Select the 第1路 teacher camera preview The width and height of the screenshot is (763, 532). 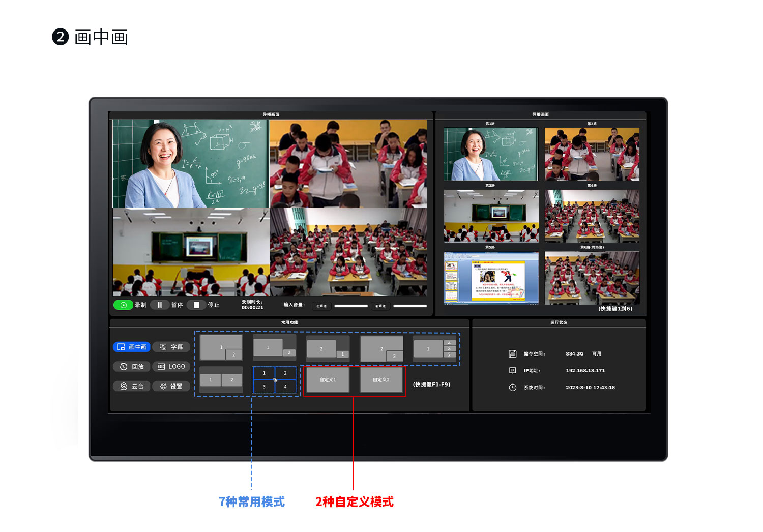pyautogui.click(x=491, y=154)
